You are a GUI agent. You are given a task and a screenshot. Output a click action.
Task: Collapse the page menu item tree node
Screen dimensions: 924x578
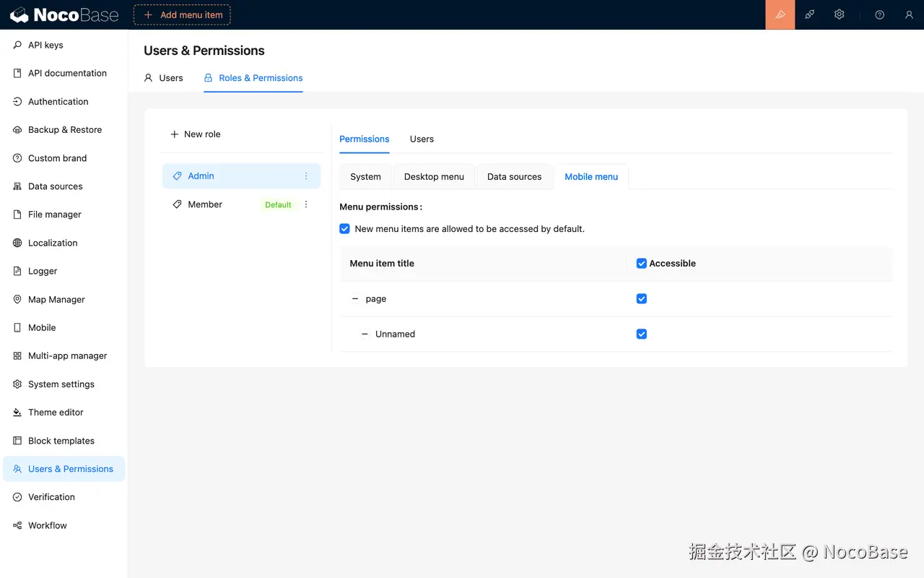354,298
